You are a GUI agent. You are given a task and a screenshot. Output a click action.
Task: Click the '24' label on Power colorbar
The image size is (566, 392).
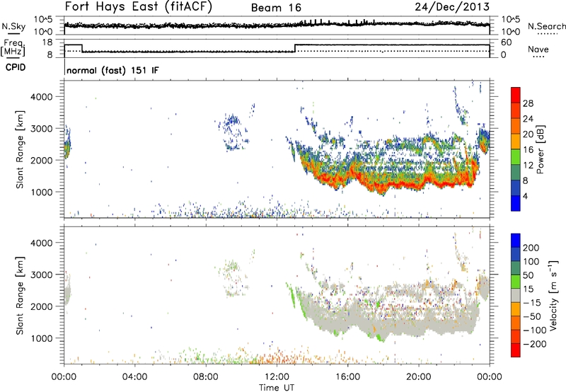[x=528, y=119]
